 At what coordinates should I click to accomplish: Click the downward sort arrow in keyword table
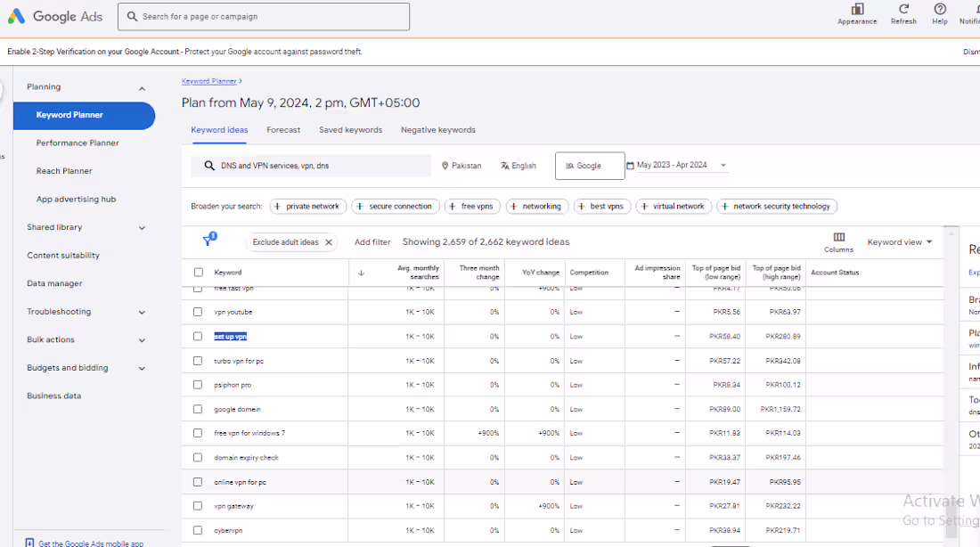[x=360, y=272]
